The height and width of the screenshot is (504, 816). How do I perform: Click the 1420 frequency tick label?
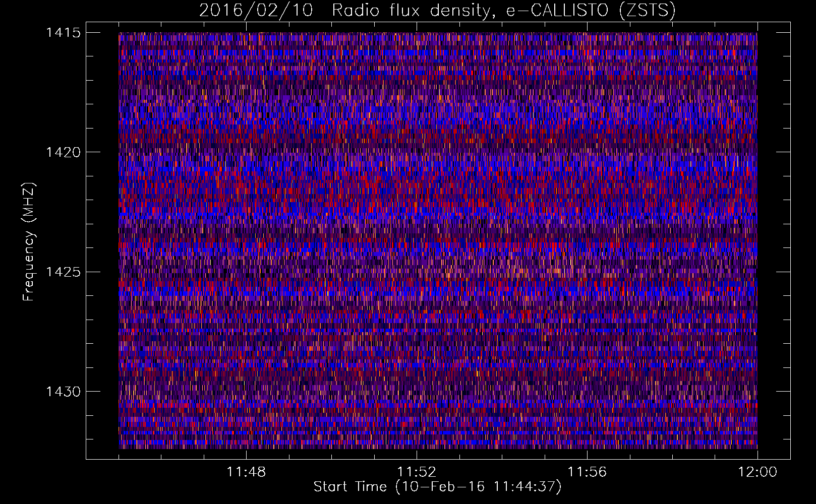tap(63, 152)
